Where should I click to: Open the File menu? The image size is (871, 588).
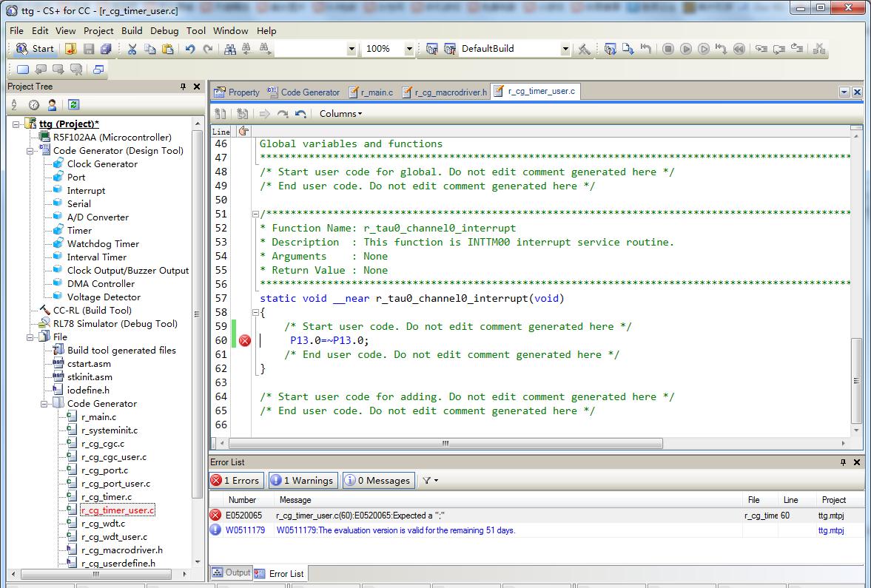[17, 30]
